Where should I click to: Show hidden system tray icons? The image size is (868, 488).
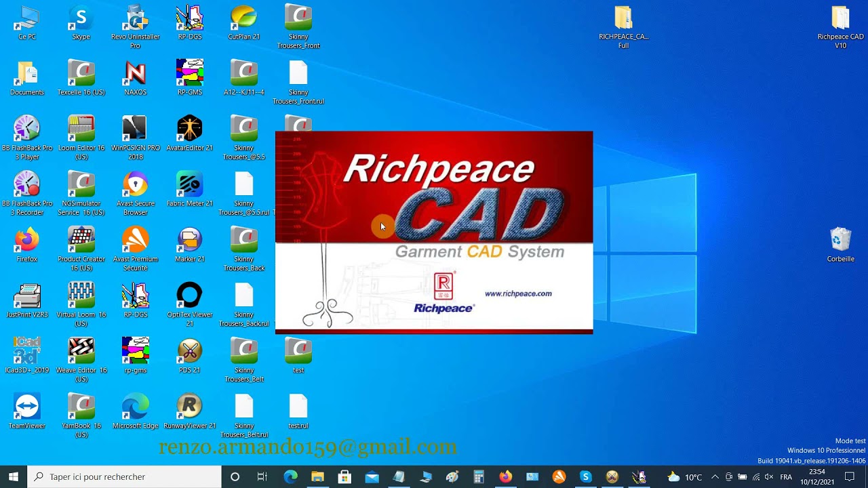(x=715, y=476)
